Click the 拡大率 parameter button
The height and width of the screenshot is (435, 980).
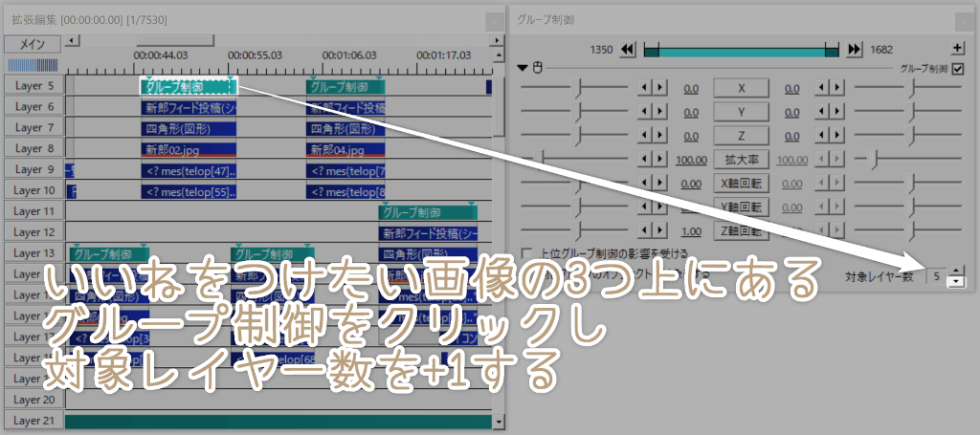pyautogui.click(x=742, y=160)
